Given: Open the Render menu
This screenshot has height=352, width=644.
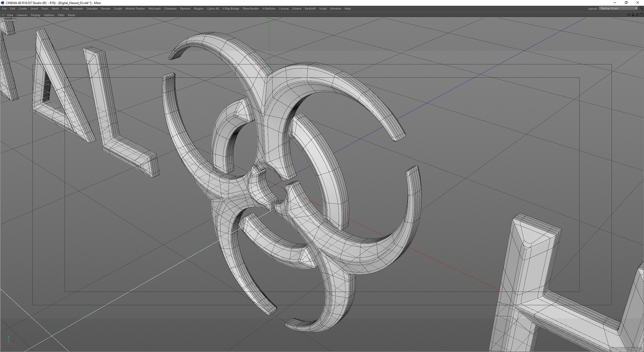Looking at the screenshot, I should pyautogui.click(x=106, y=9).
